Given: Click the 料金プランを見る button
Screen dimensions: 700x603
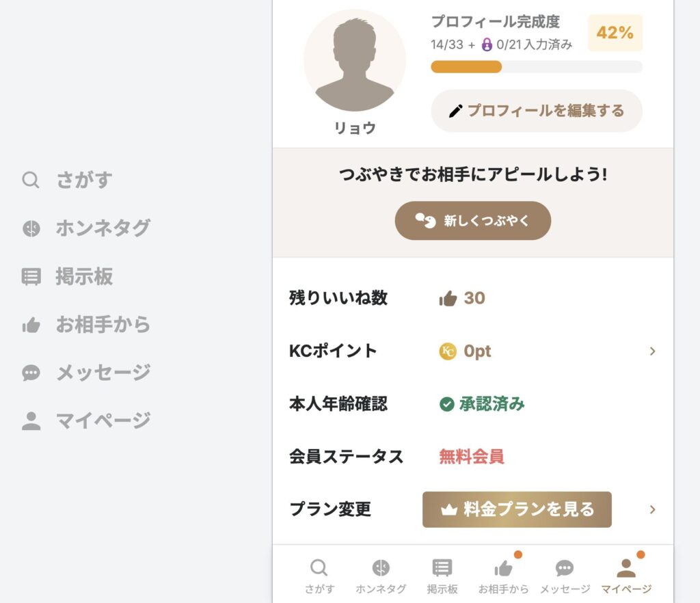Looking at the screenshot, I should (x=517, y=509).
